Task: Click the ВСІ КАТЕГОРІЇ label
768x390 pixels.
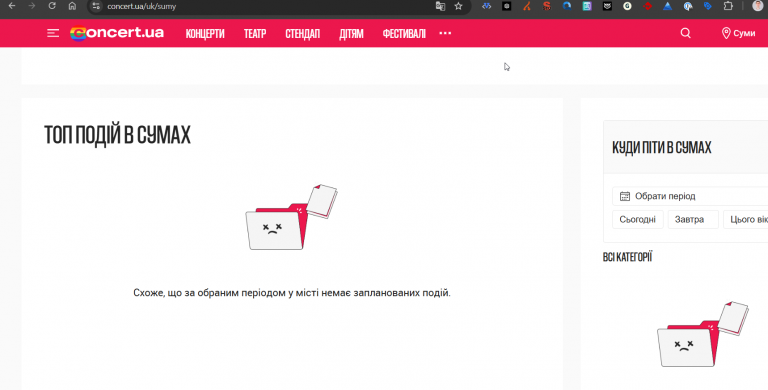Action: (627, 257)
